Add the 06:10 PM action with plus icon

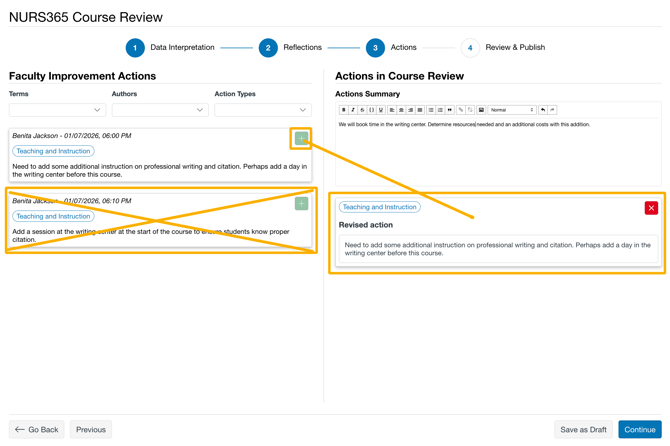click(x=301, y=204)
